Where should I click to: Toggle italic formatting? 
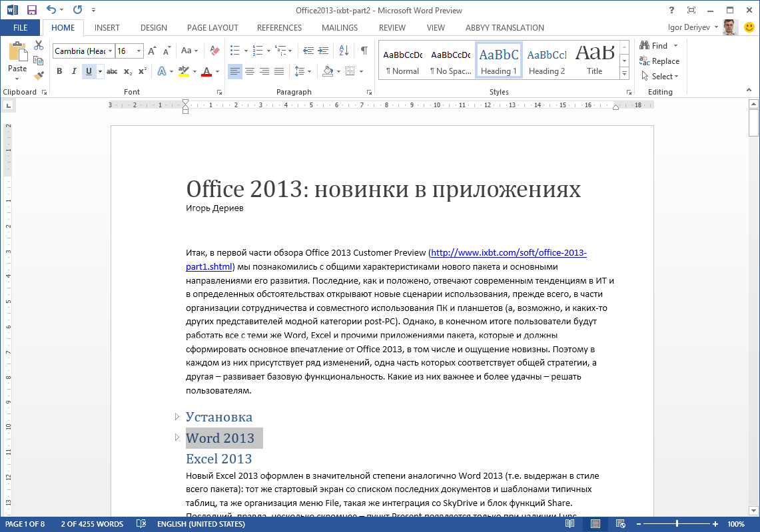click(74, 70)
